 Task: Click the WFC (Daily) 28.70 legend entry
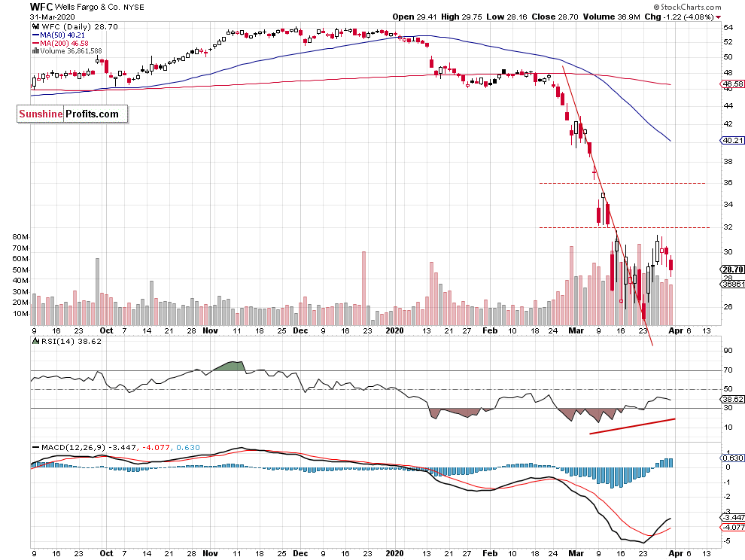[80, 26]
